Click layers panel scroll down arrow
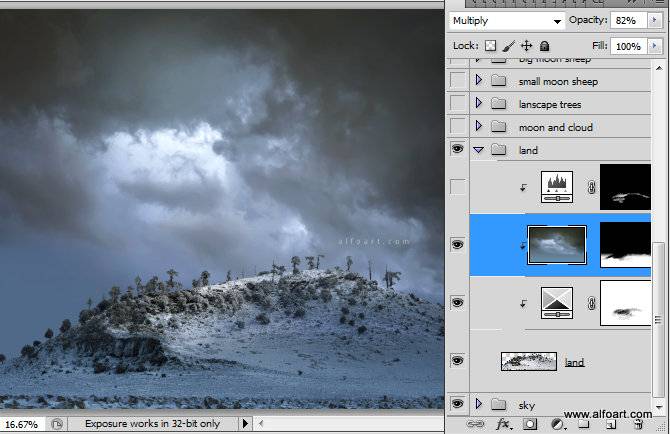Screen dimensions: 670x434 [659, 407]
